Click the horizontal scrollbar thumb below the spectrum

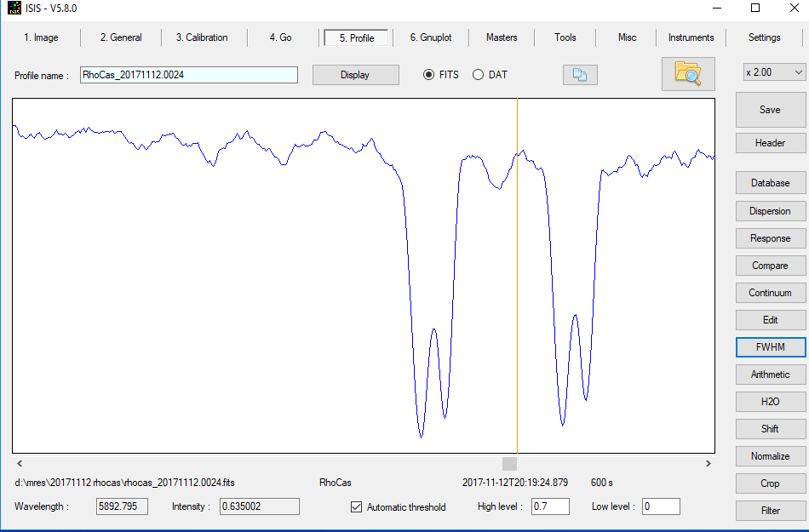coord(509,464)
